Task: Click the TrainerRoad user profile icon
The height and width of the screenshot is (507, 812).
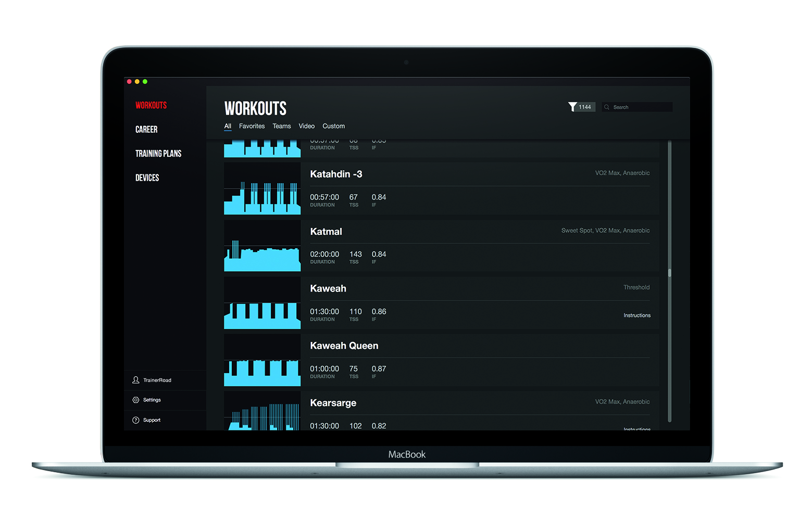Action: pyautogui.click(x=136, y=380)
